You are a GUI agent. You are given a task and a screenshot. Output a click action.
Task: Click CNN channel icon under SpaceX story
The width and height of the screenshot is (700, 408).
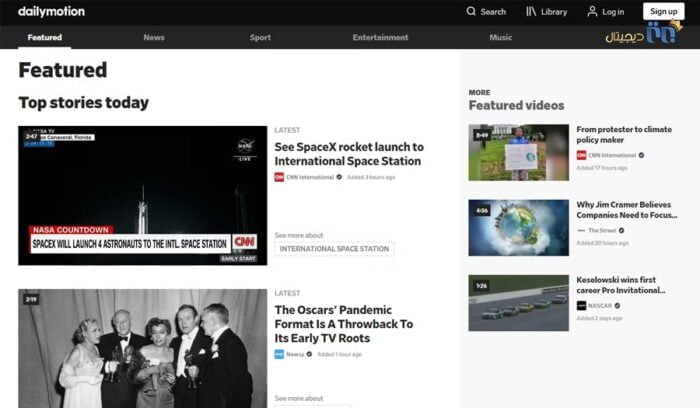279,177
